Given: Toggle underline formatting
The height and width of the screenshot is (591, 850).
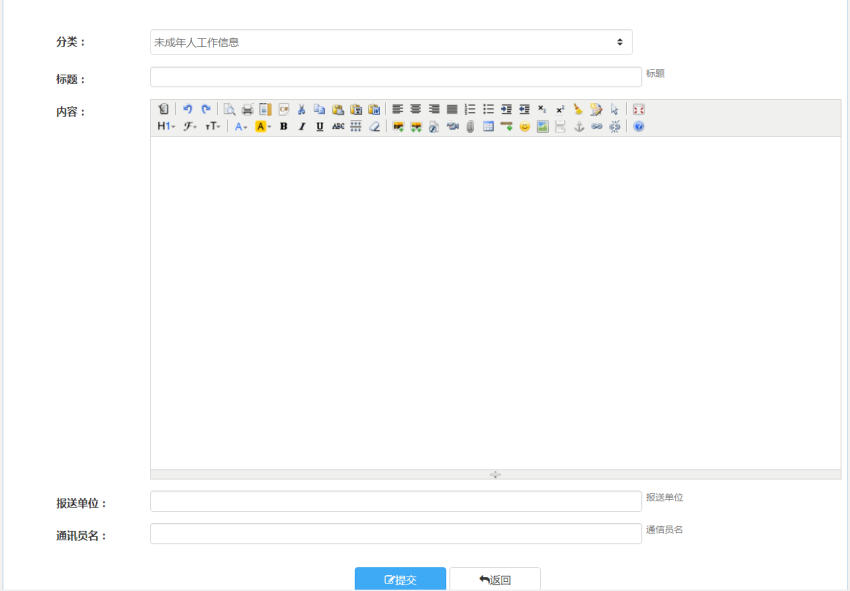Looking at the screenshot, I should tap(320, 126).
